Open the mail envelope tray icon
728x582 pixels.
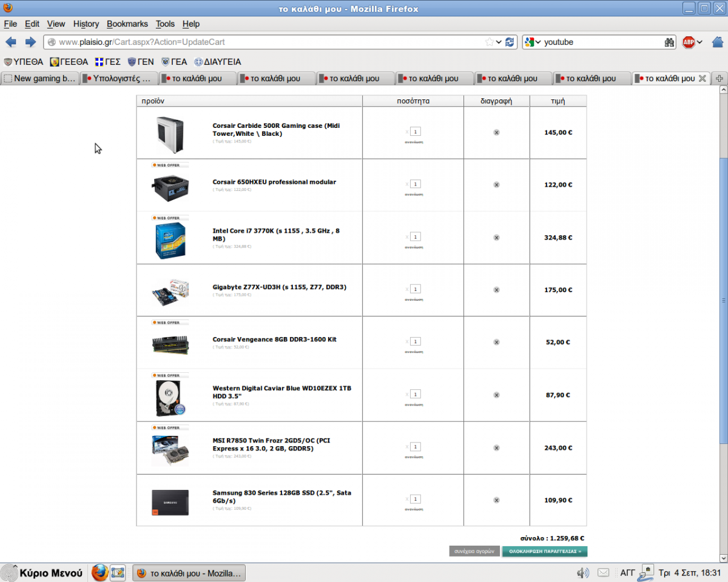pyautogui.click(x=604, y=572)
